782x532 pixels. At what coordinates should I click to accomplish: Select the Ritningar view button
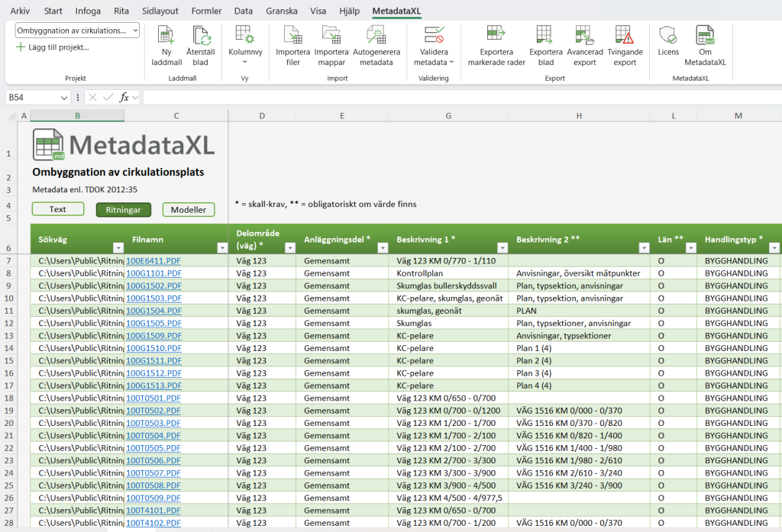pos(123,210)
